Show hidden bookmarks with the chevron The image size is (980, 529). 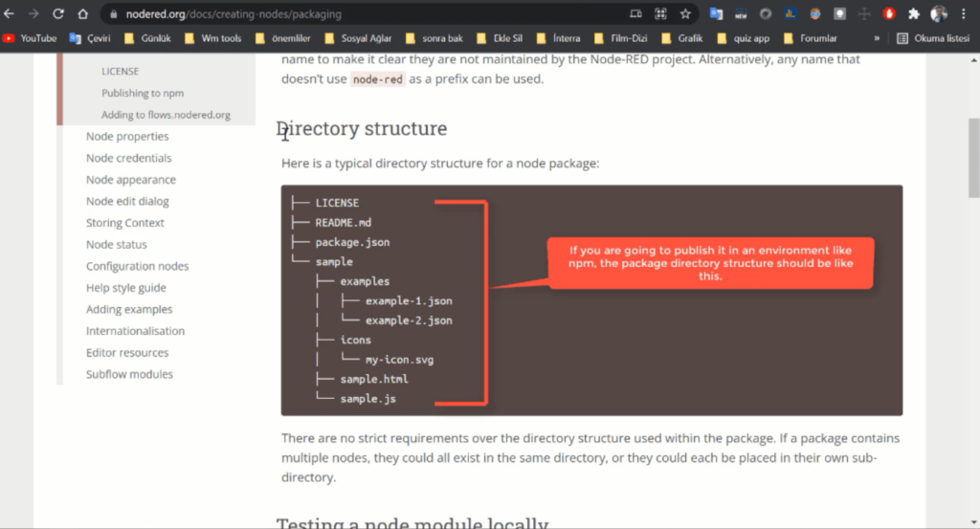pos(877,38)
